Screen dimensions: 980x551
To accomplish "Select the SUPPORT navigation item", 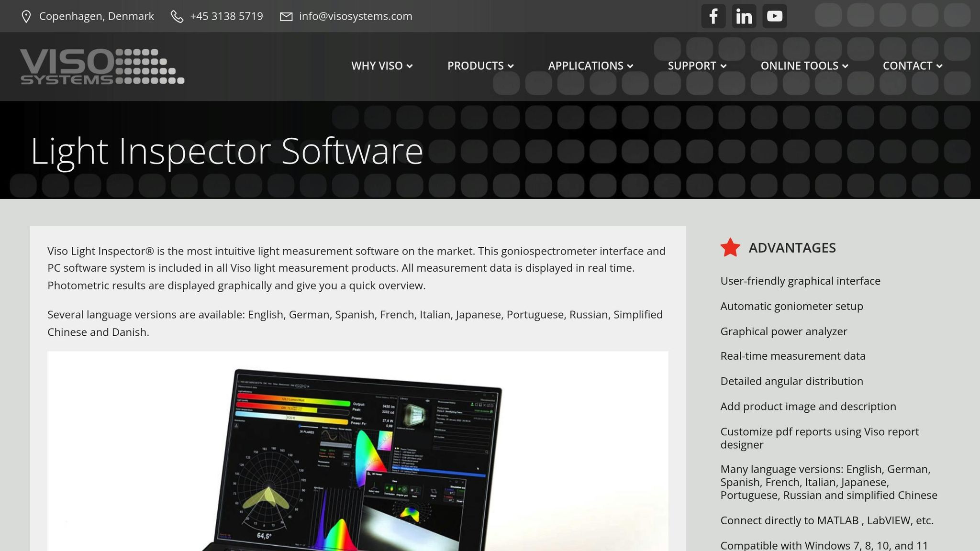I will pos(692,66).
